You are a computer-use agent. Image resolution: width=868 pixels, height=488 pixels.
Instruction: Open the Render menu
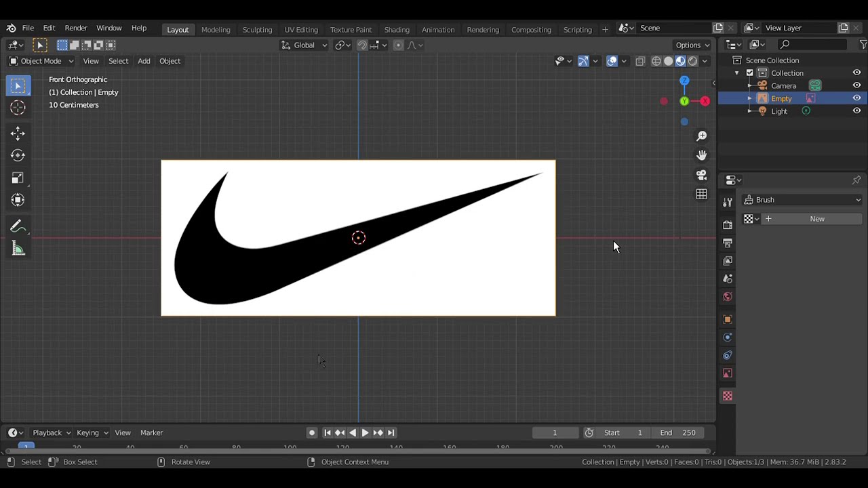(76, 28)
